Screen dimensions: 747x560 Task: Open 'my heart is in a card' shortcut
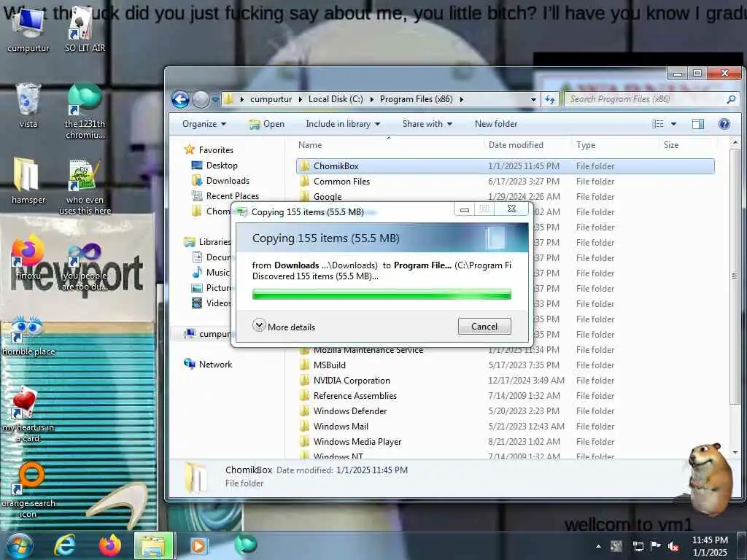coord(28,414)
